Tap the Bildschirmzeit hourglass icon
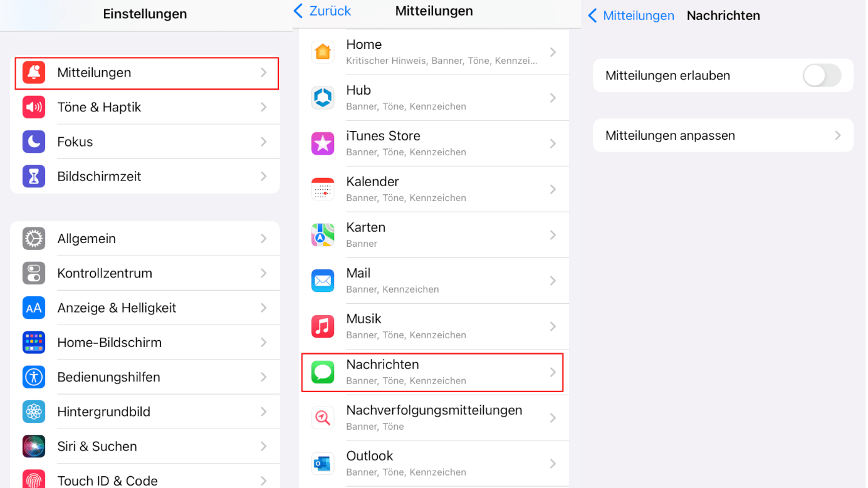This screenshot has width=868, height=488. [x=34, y=177]
